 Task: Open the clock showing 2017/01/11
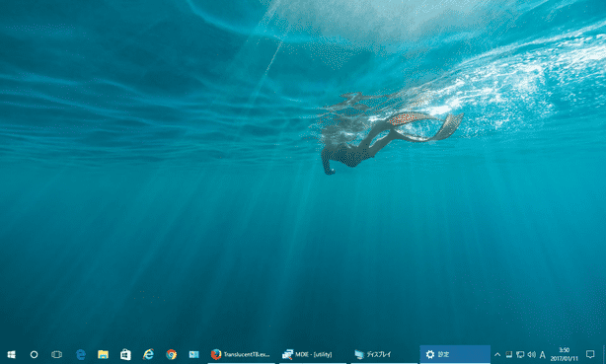pyautogui.click(x=565, y=354)
